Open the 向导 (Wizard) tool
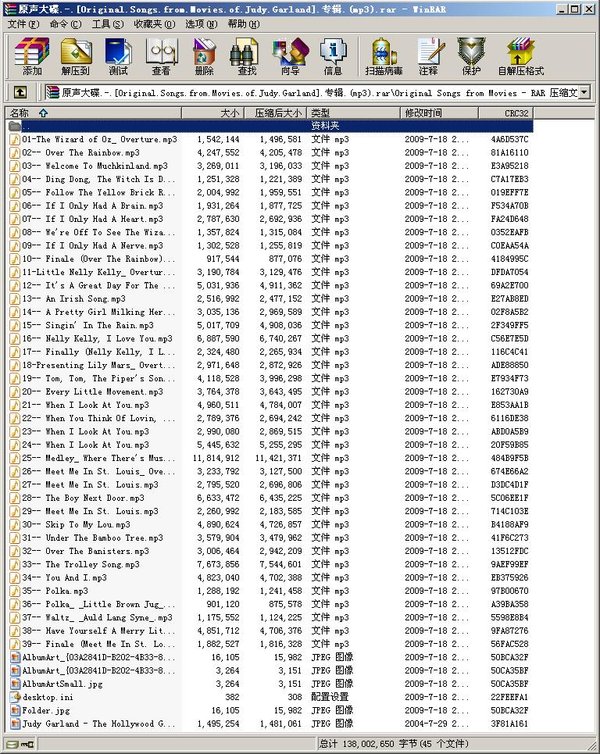This screenshot has height=754, width=600. (290, 56)
